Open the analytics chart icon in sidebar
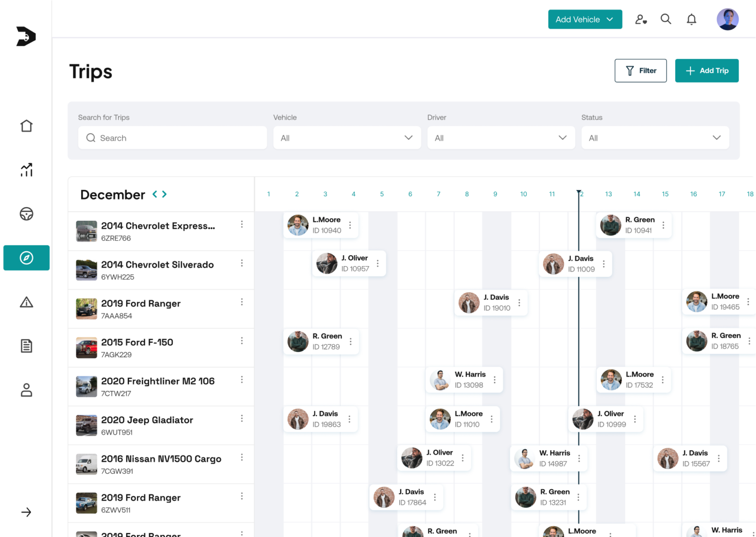Screen dimensions: 756x537 click(27, 170)
